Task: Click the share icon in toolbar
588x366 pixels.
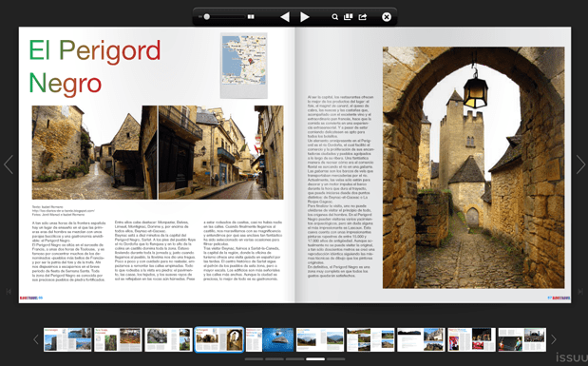Action: point(363,17)
